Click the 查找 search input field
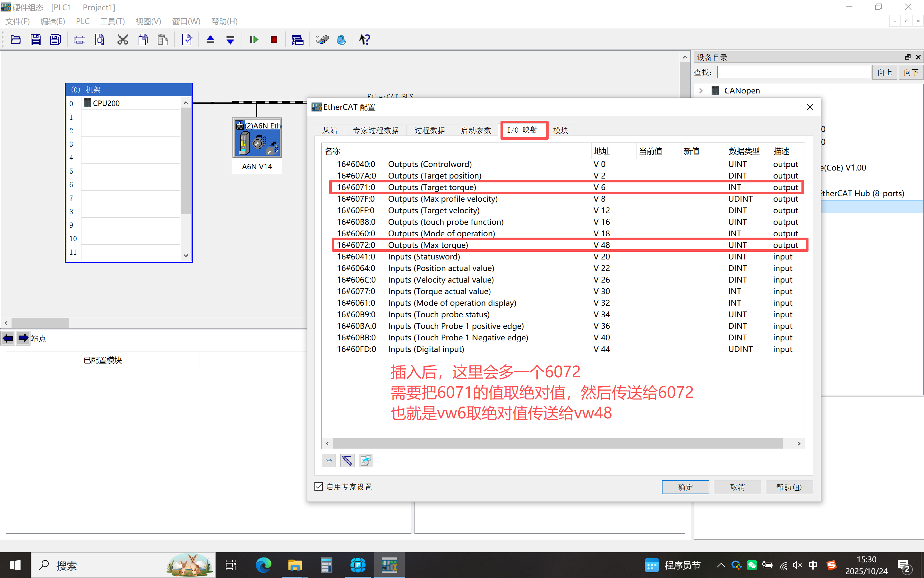Viewport: 924px width, 578px height. tap(794, 72)
